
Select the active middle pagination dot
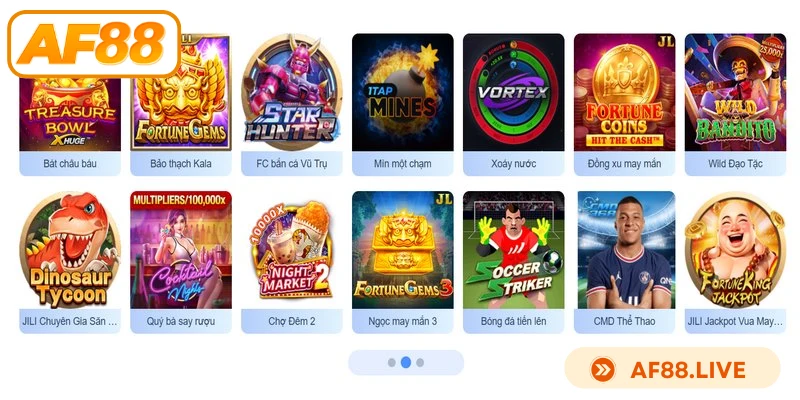406,362
